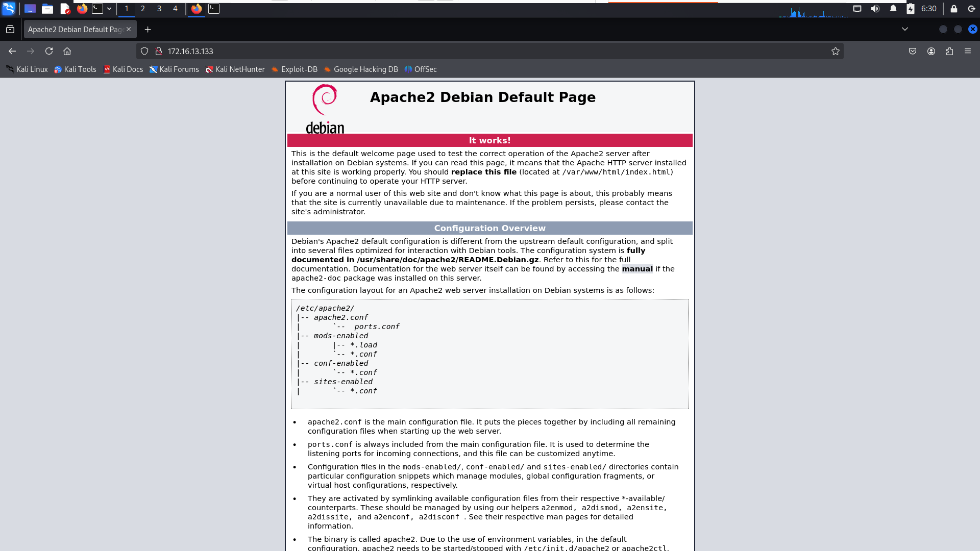The image size is (980, 551).
Task: Open Firefox View recent browsing icon
Action: [10, 30]
